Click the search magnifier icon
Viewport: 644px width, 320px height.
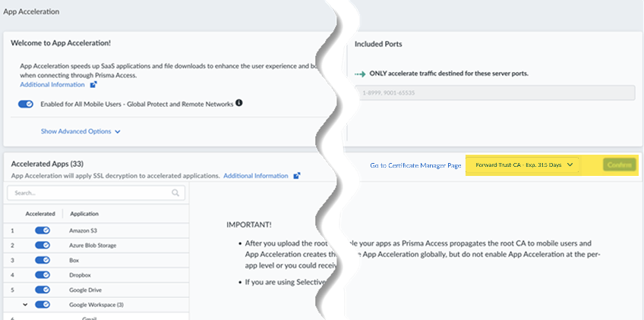point(175,193)
